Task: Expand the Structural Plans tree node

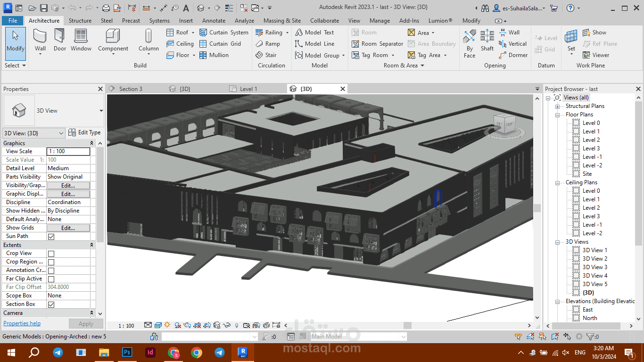Action: (557, 107)
